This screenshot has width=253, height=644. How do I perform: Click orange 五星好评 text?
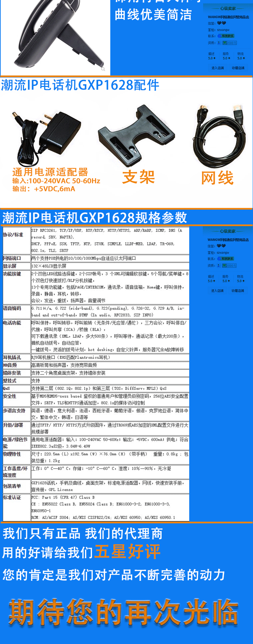pyautogui.click(x=127, y=552)
